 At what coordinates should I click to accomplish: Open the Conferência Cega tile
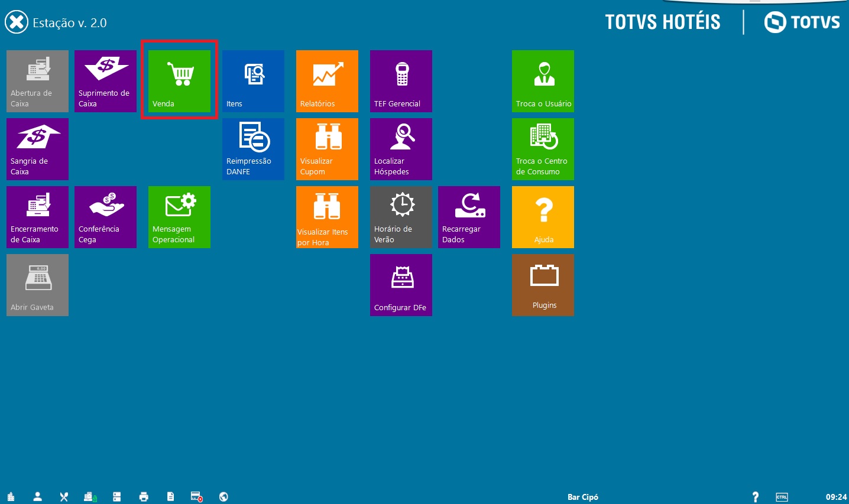coord(105,217)
